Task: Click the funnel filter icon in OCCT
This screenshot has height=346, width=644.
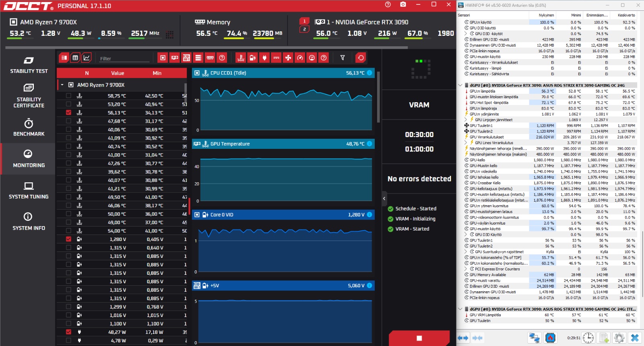Action: (x=343, y=58)
